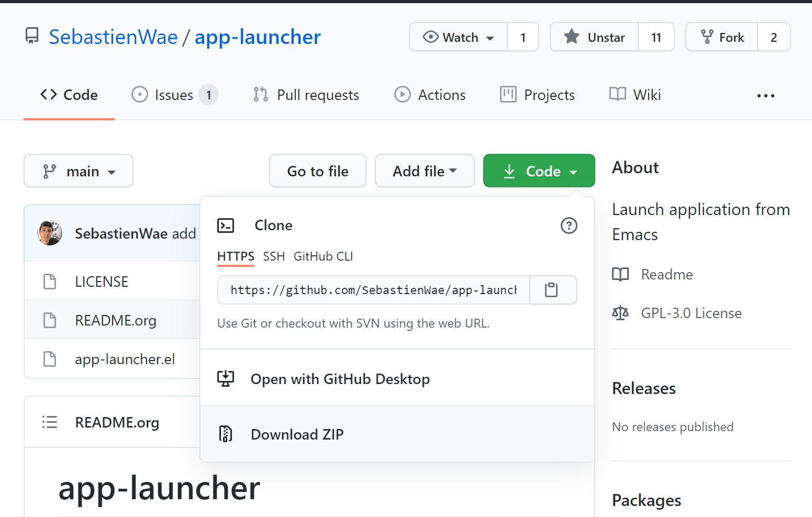This screenshot has width=812, height=517.
Task: Click SebastienWae's avatar picture
Action: point(50,233)
